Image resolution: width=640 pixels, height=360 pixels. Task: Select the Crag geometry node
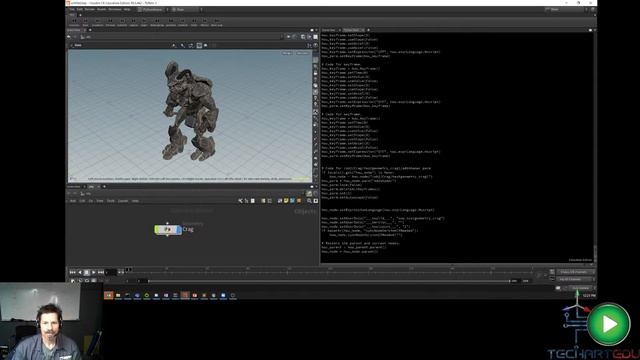[168, 229]
